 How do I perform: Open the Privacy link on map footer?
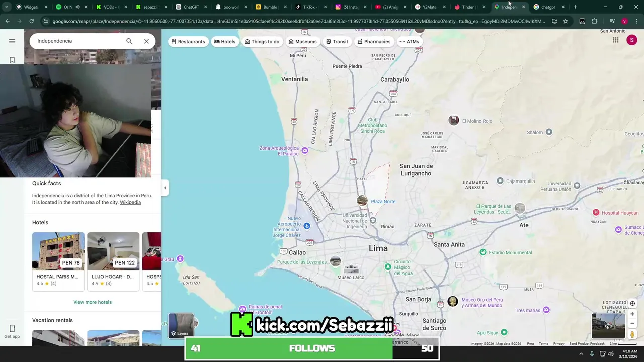558,344
